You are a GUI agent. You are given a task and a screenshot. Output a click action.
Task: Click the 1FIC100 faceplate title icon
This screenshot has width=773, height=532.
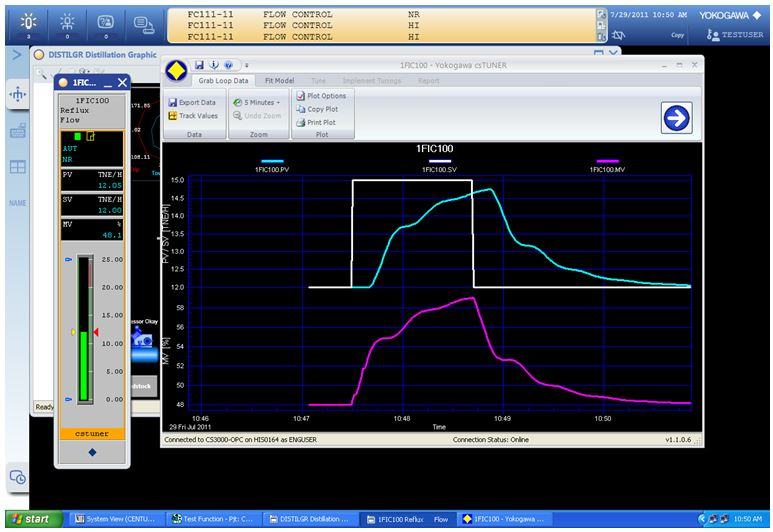63,83
